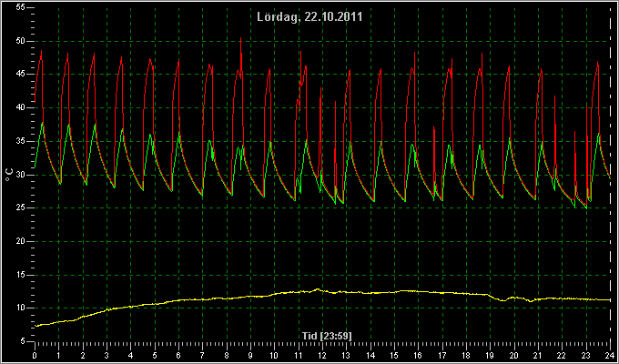This screenshot has width=619, height=364.
Task: Click hour 0 on the time axis
Action: [35, 355]
